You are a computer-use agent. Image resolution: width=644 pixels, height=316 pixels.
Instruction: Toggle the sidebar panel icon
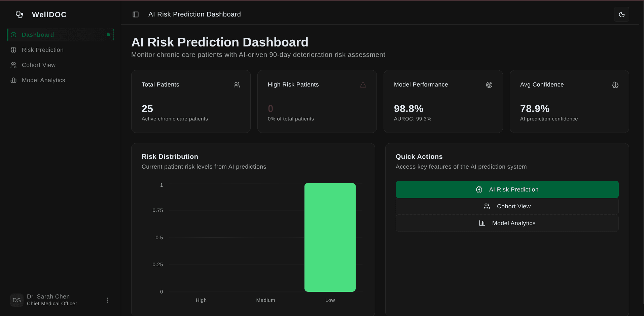pyautogui.click(x=136, y=14)
